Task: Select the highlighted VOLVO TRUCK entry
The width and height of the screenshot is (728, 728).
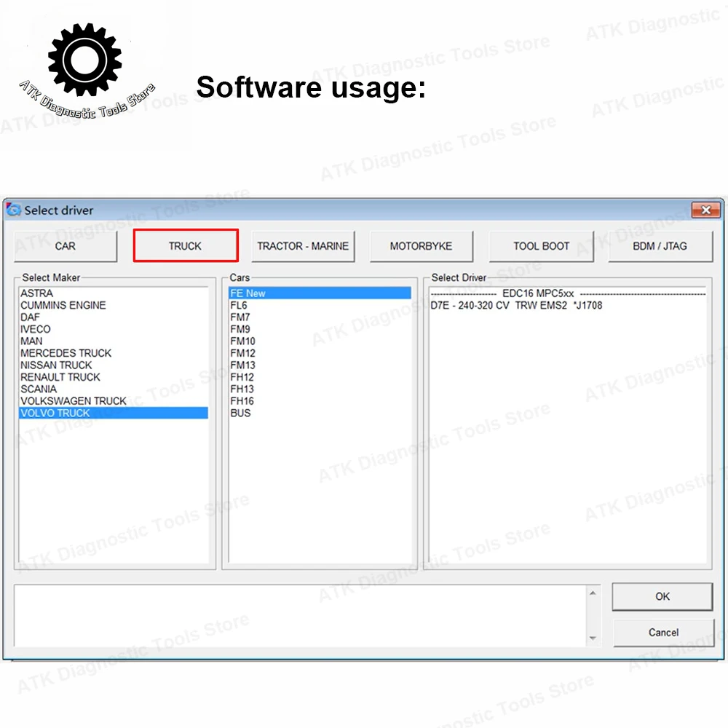Action: point(114,414)
